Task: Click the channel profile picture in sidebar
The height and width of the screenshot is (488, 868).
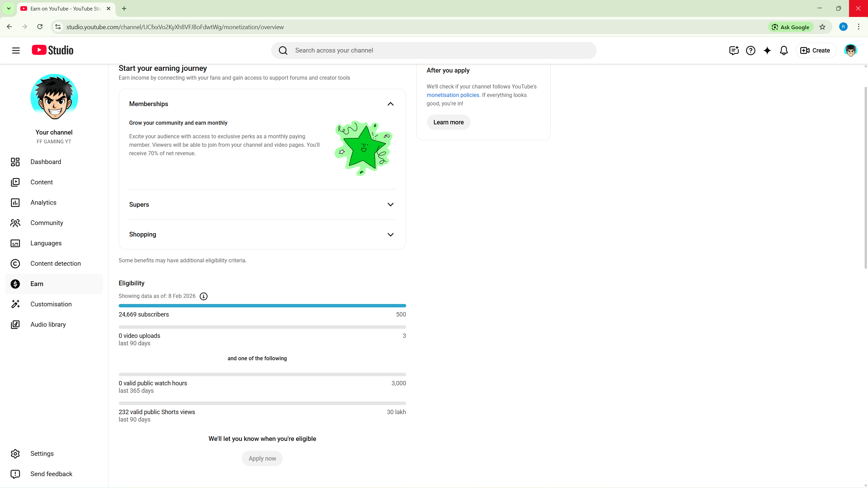Action: 54,98
